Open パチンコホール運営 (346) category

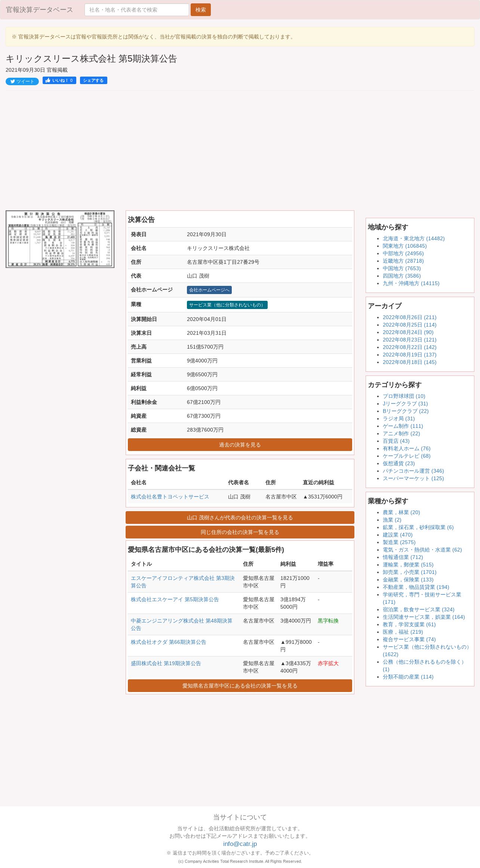point(413,471)
